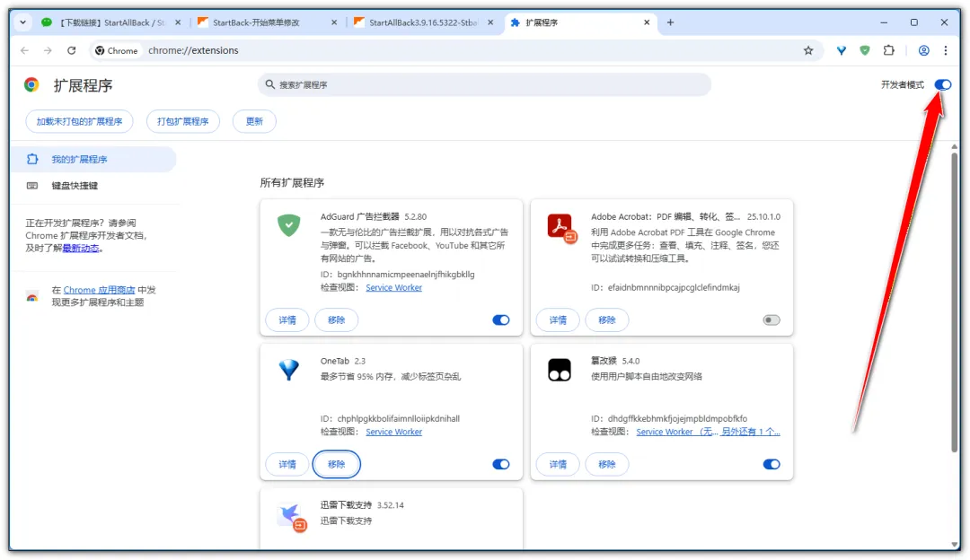Disable the 篡改猴 extension toggle

click(772, 464)
